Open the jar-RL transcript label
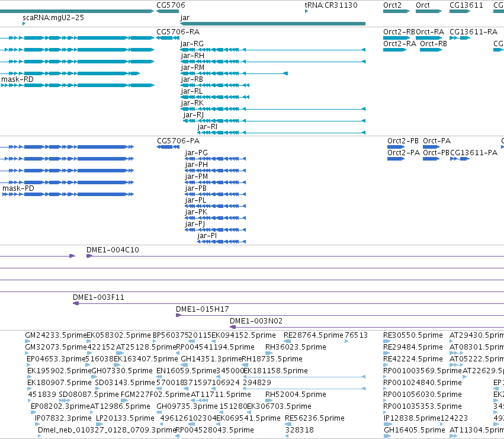The image size is (504, 439). coord(192,91)
